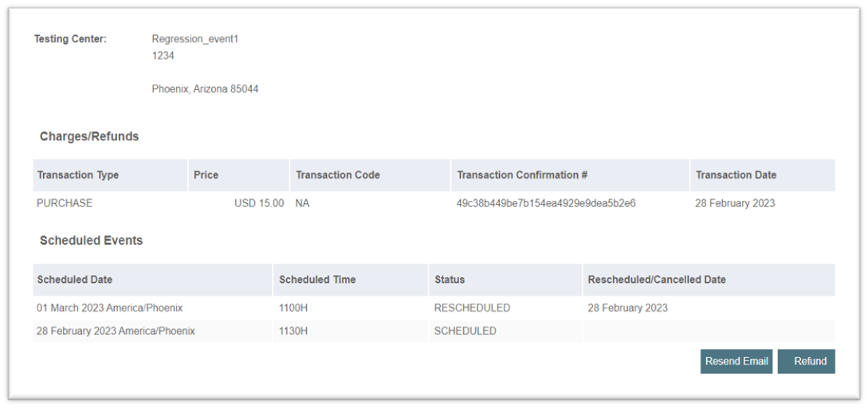Screen dimensions: 868x408
Task: Select the 01 March 2023 scheduled event row
Action: click(110, 308)
